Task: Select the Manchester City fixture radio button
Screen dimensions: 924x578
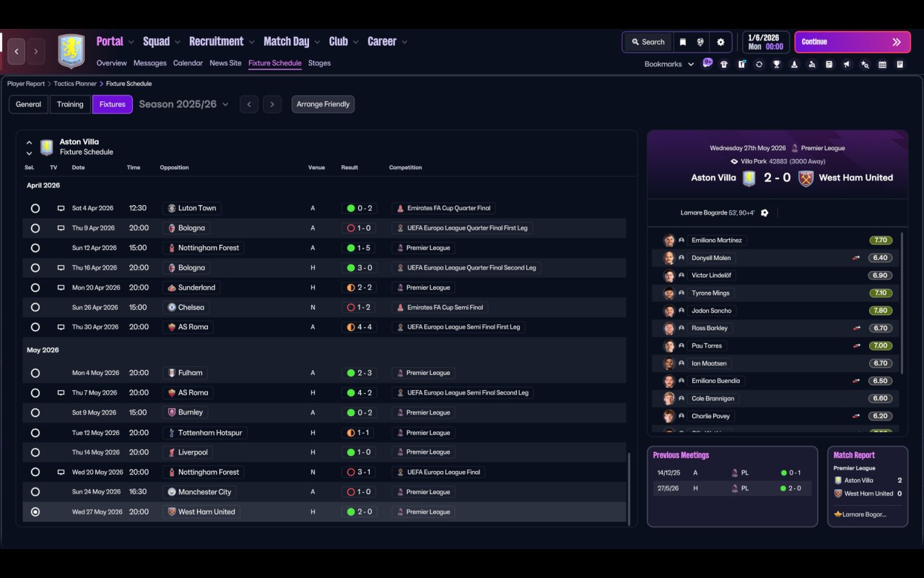Action: point(35,492)
